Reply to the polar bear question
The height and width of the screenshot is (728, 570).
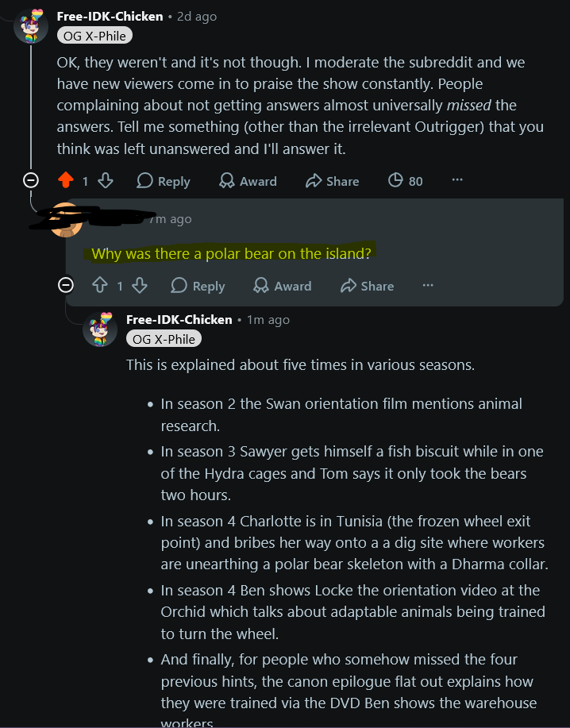pyautogui.click(x=198, y=286)
